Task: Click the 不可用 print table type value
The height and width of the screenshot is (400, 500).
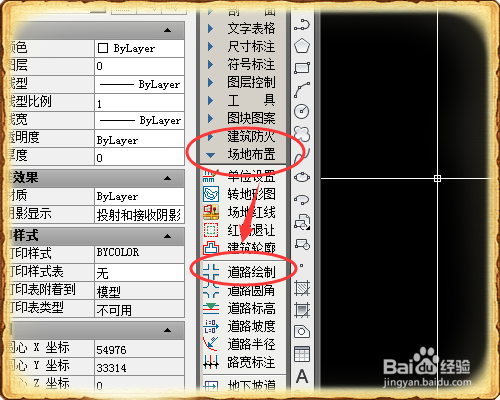Action: [x=139, y=309]
